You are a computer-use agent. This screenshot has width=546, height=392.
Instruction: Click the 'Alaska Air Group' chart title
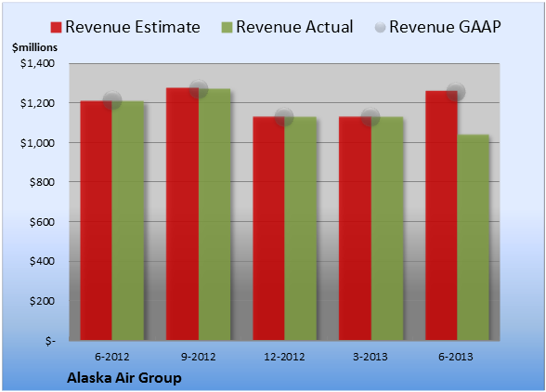124,378
